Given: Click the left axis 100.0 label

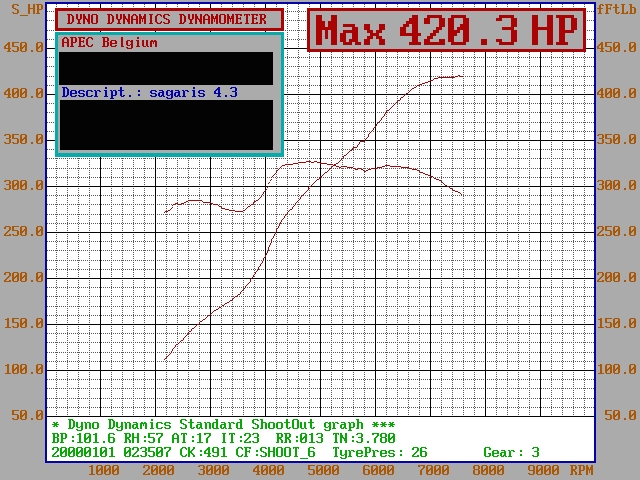Looking at the screenshot, I should [23, 370].
